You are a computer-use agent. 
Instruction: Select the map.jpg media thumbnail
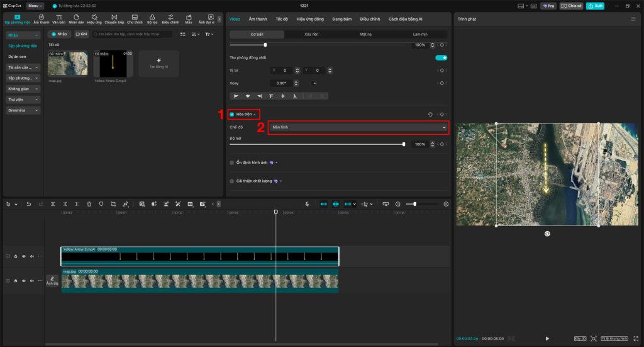pyautogui.click(x=67, y=64)
